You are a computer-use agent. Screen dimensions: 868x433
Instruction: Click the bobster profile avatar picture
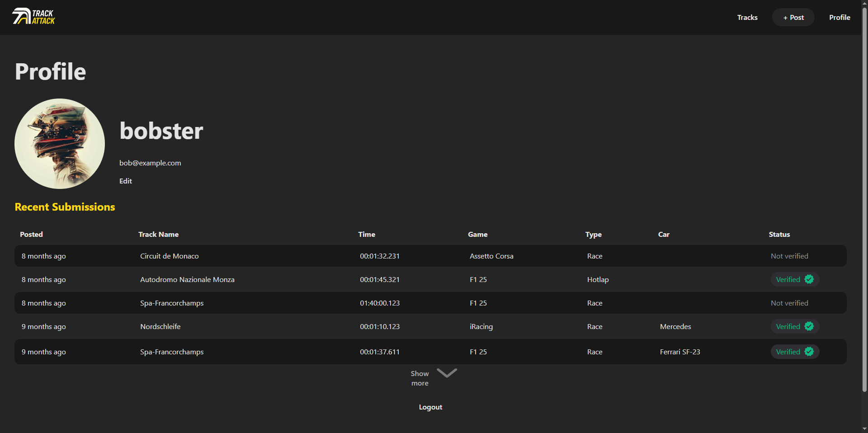(x=59, y=144)
